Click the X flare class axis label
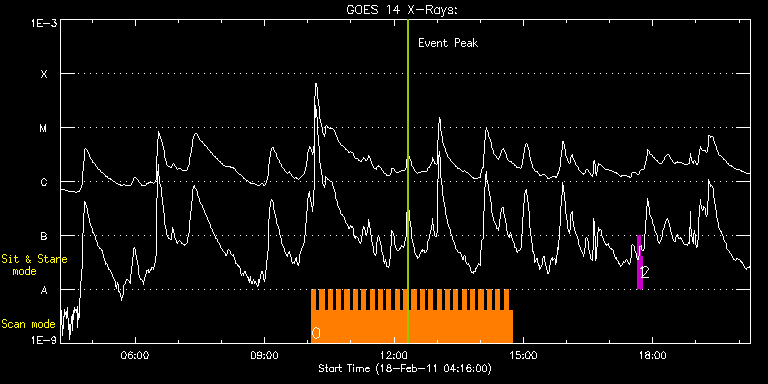The width and height of the screenshot is (768, 384). pyautogui.click(x=44, y=74)
